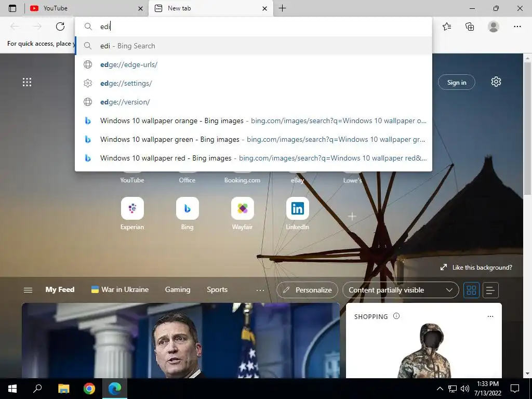Open the Experian quick link

pyautogui.click(x=132, y=214)
